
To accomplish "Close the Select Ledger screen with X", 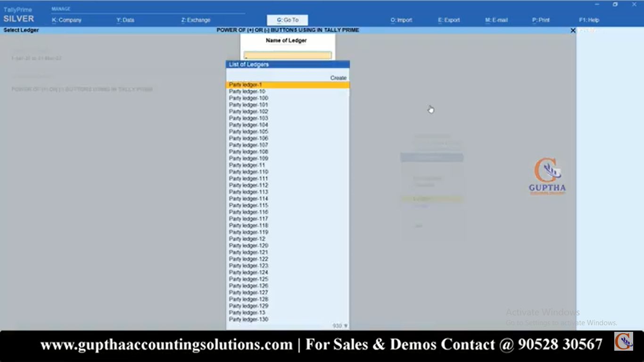I will [x=573, y=30].
